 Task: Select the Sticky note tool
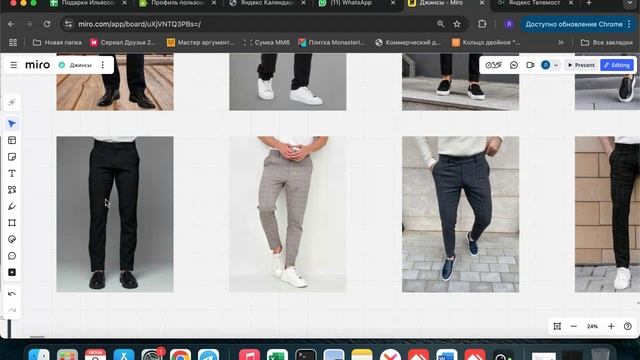click(x=12, y=157)
